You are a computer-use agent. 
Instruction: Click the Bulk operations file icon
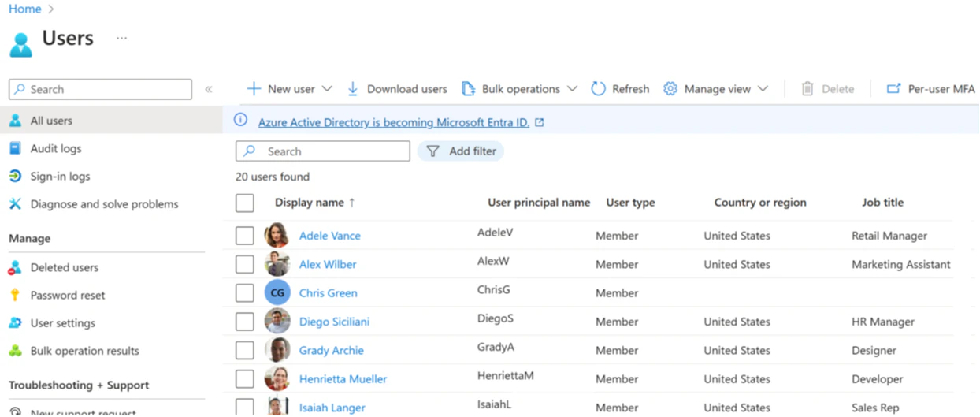click(468, 89)
